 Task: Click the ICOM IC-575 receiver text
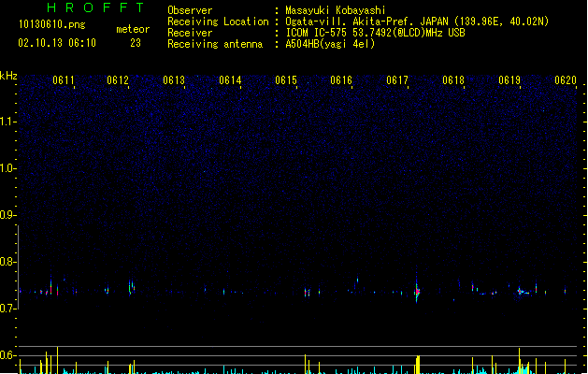click(x=376, y=33)
